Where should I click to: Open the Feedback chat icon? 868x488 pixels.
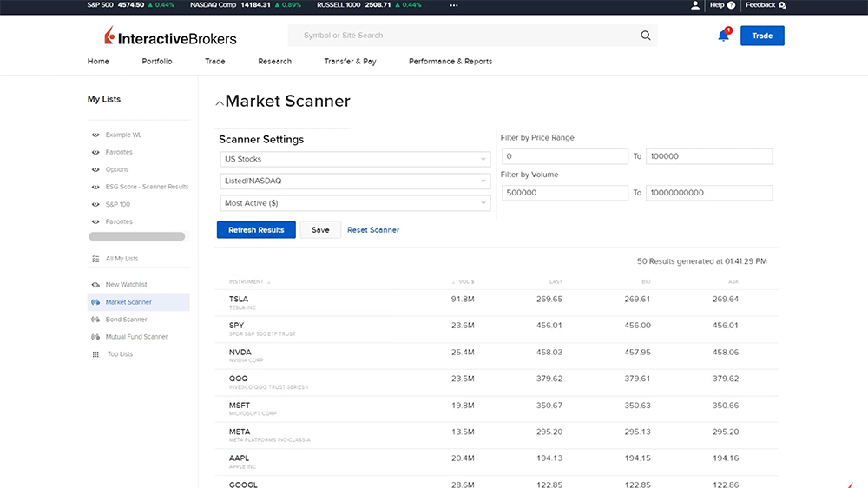(x=782, y=5)
